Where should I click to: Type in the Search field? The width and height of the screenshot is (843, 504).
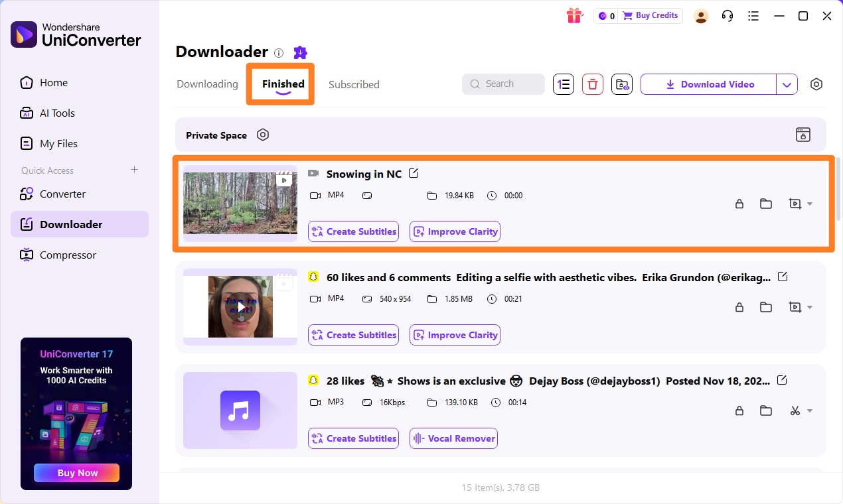click(x=503, y=84)
